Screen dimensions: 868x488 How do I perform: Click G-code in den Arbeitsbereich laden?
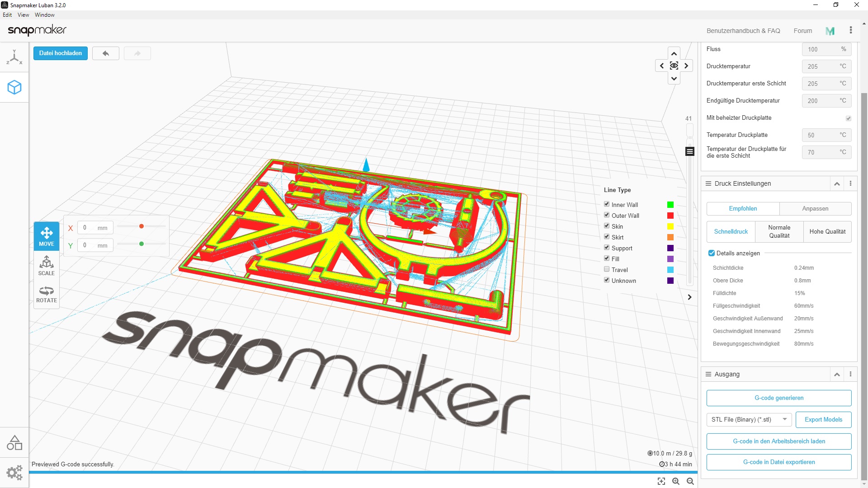point(779,441)
